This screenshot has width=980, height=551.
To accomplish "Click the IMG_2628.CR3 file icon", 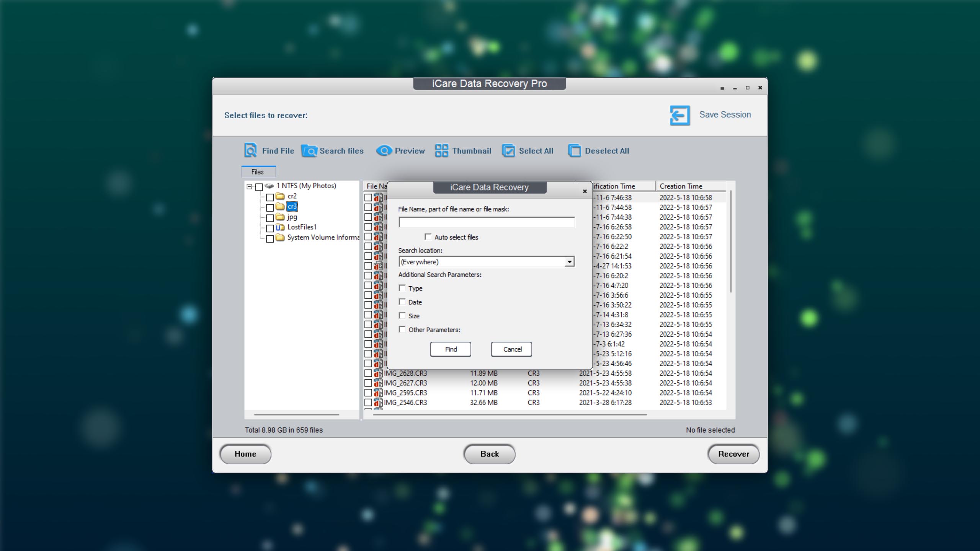I will pos(378,373).
